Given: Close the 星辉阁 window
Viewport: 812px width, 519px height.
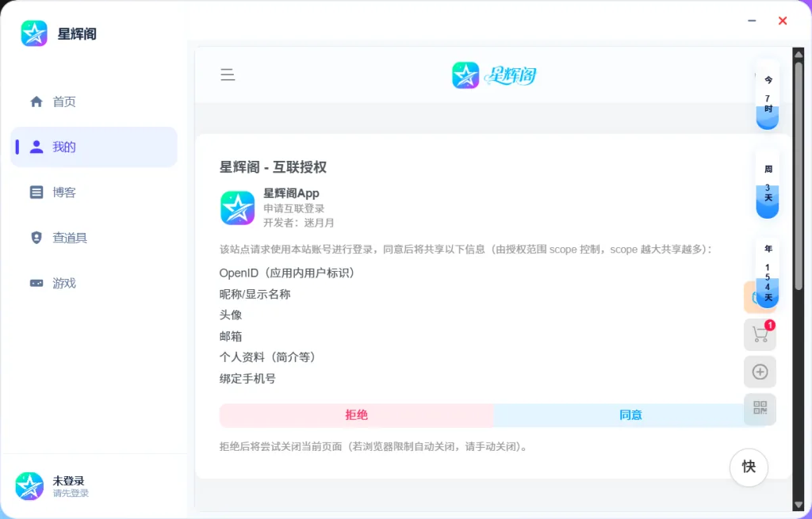Looking at the screenshot, I should click(783, 21).
